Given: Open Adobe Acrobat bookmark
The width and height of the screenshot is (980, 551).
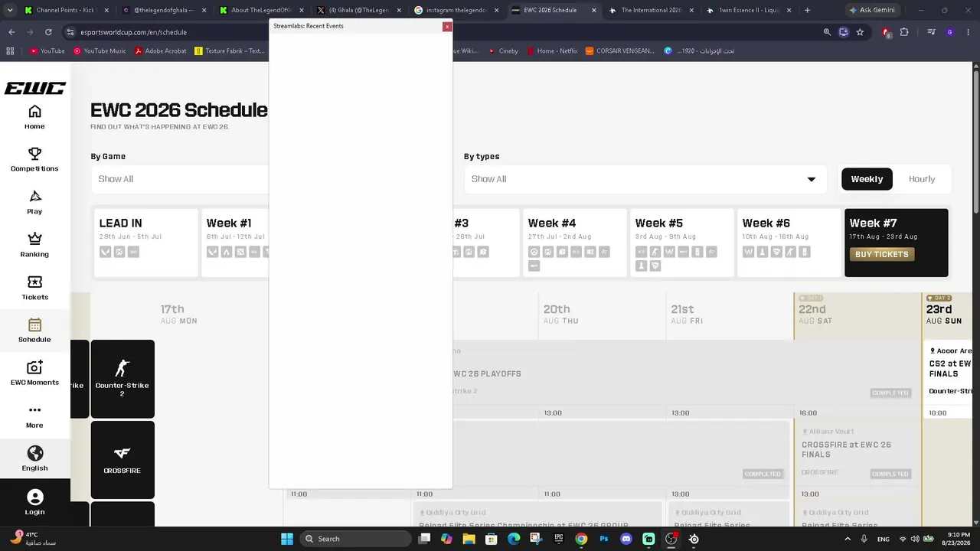Looking at the screenshot, I should pos(160,51).
